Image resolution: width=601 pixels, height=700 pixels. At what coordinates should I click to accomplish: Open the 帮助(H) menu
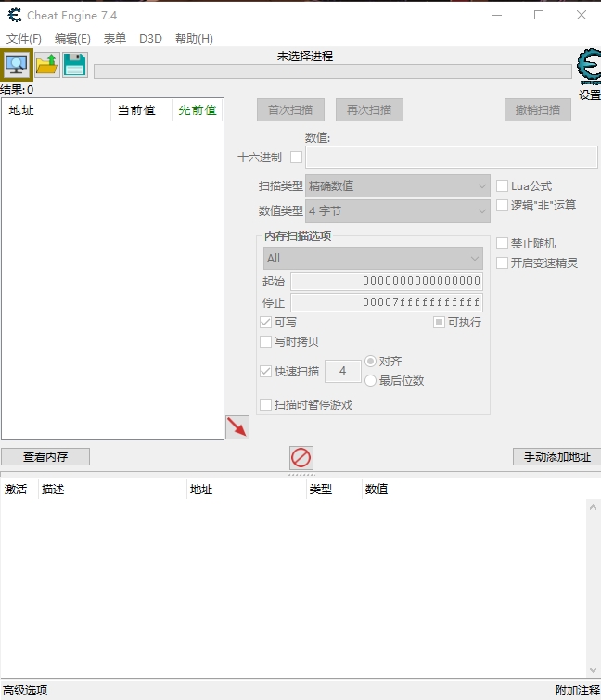(194, 39)
